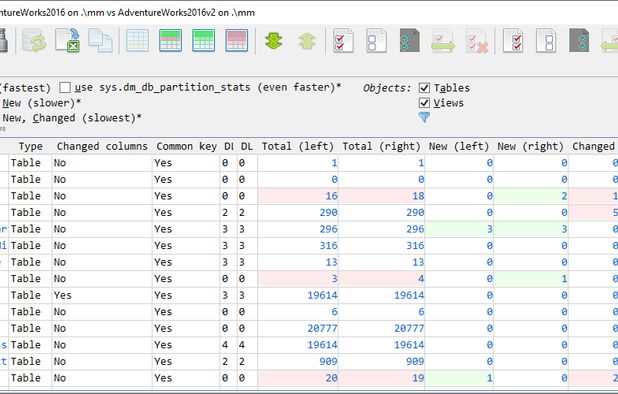
Task: Sort by New (right) column header
Action: 531,146
